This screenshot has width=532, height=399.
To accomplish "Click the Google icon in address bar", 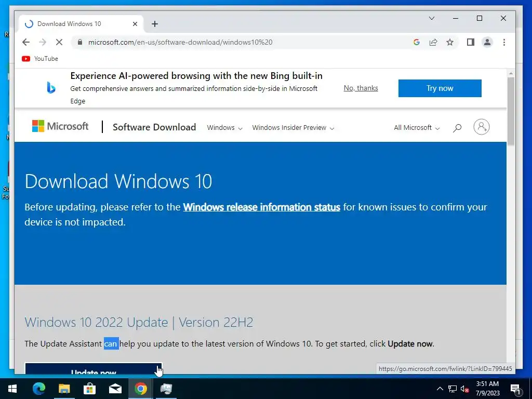I will 417,42.
